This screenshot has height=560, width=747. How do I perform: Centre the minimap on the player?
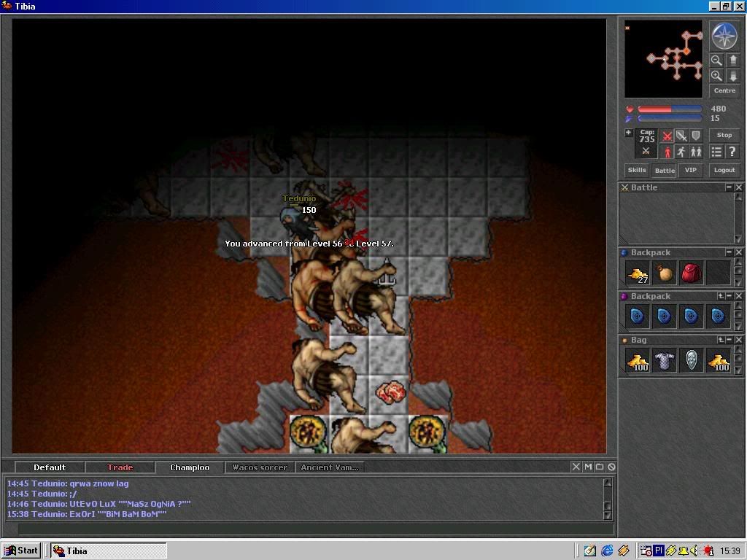[x=724, y=90]
